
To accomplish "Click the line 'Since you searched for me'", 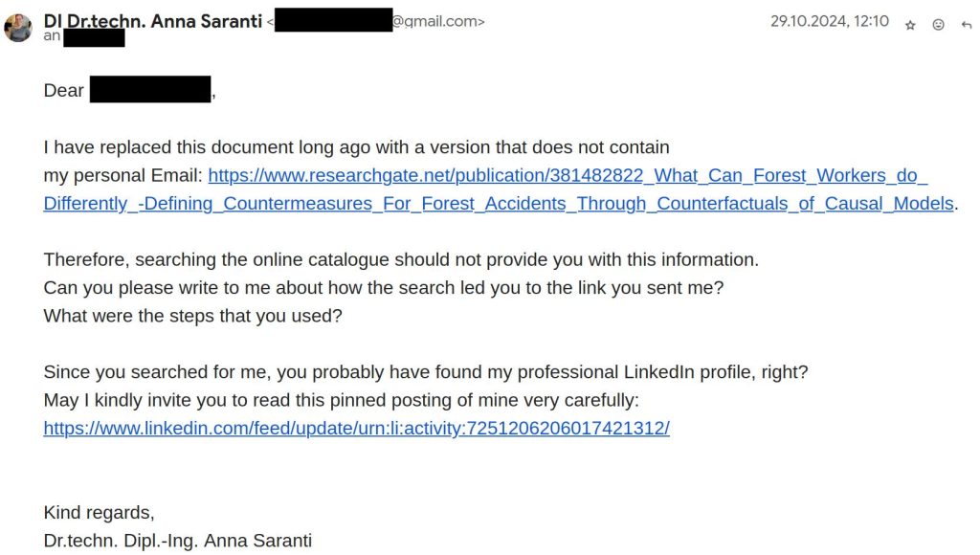I will pos(426,372).
